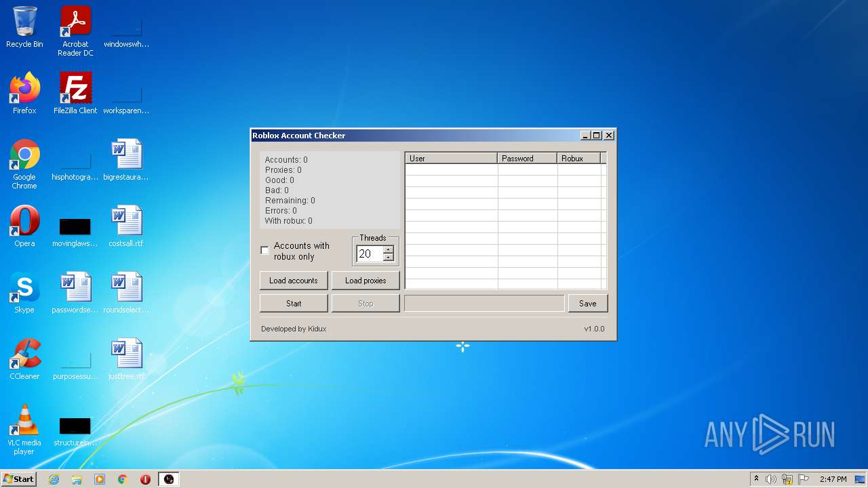Open VLC media player shortcut
The image size is (868, 488).
(24, 429)
